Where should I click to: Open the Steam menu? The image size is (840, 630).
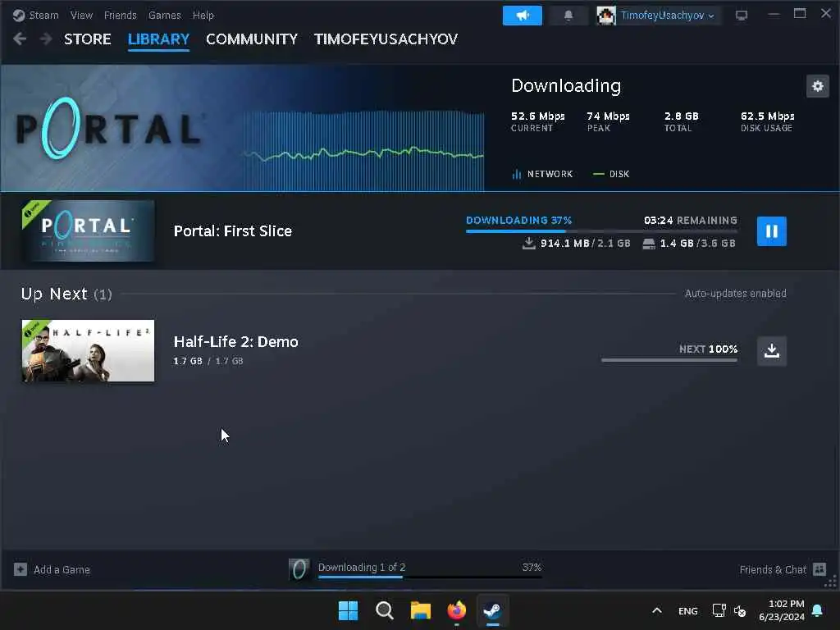(x=44, y=15)
